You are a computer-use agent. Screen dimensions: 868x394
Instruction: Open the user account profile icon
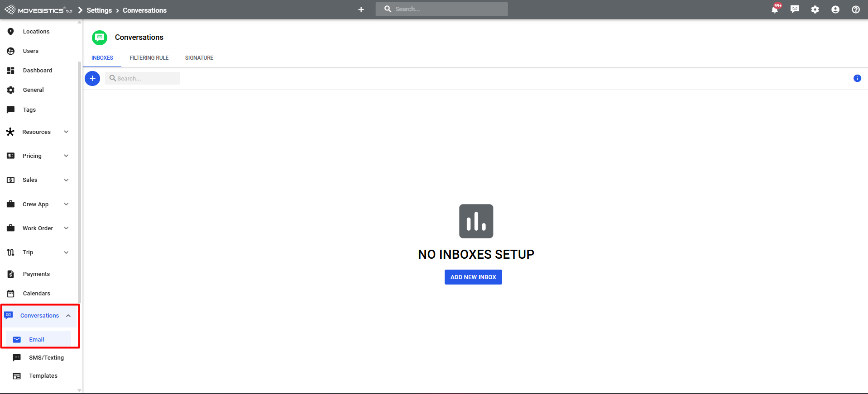coord(835,9)
